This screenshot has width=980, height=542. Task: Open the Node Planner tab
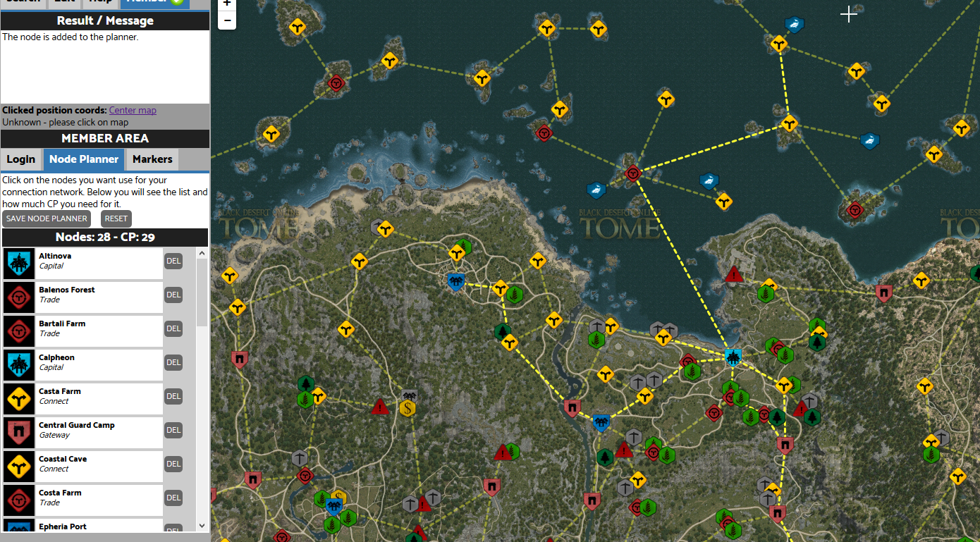pyautogui.click(x=84, y=159)
